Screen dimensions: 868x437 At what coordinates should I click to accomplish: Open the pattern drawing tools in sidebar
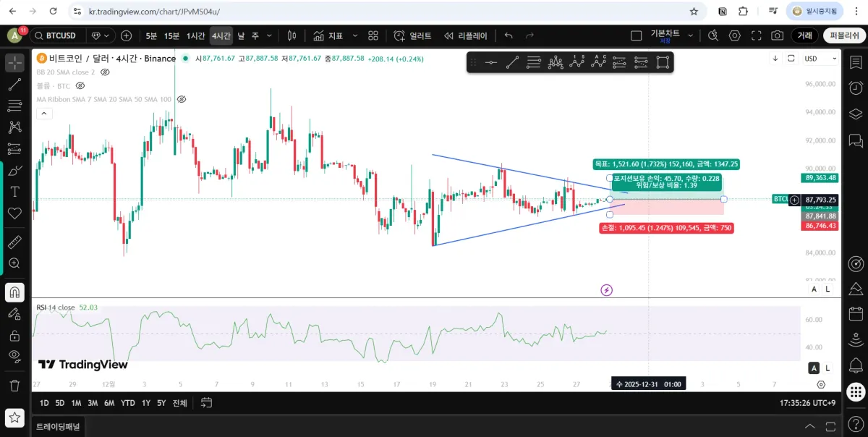14,127
